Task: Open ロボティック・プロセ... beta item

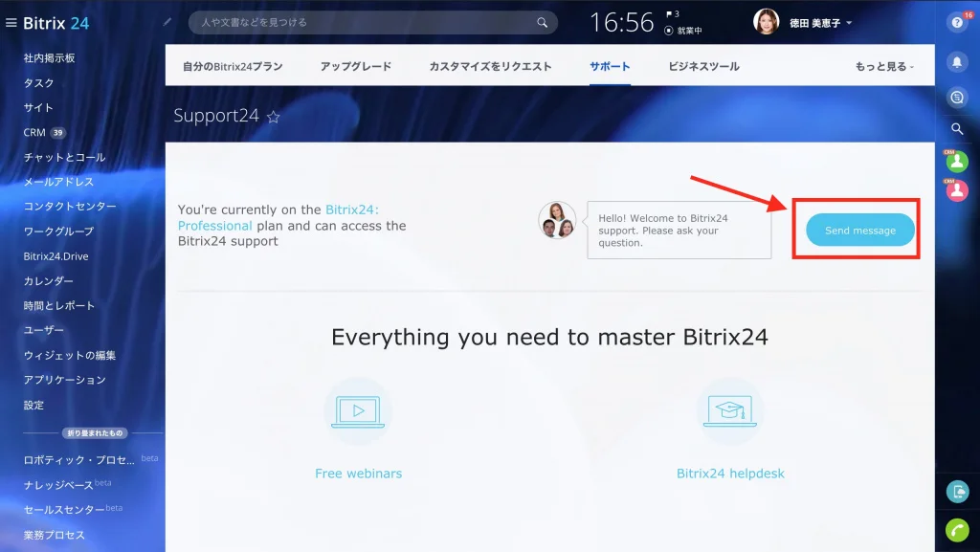Action: [78, 460]
